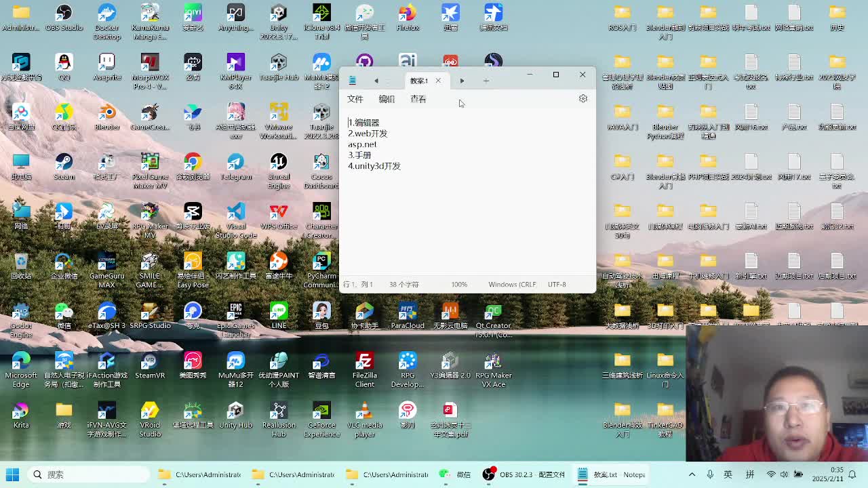Switch to 微信 in the taskbar
Image resolution: width=868 pixels, height=488 pixels.
(455, 474)
